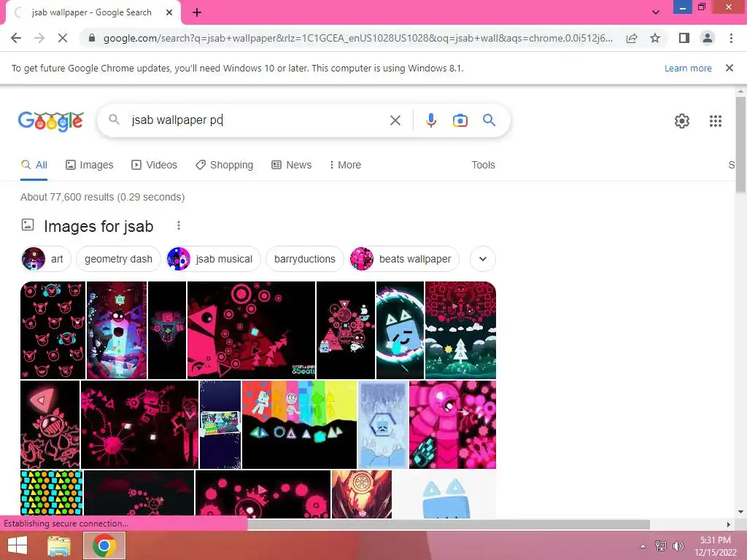
Task: Select the All results tab
Action: pos(34,166)
